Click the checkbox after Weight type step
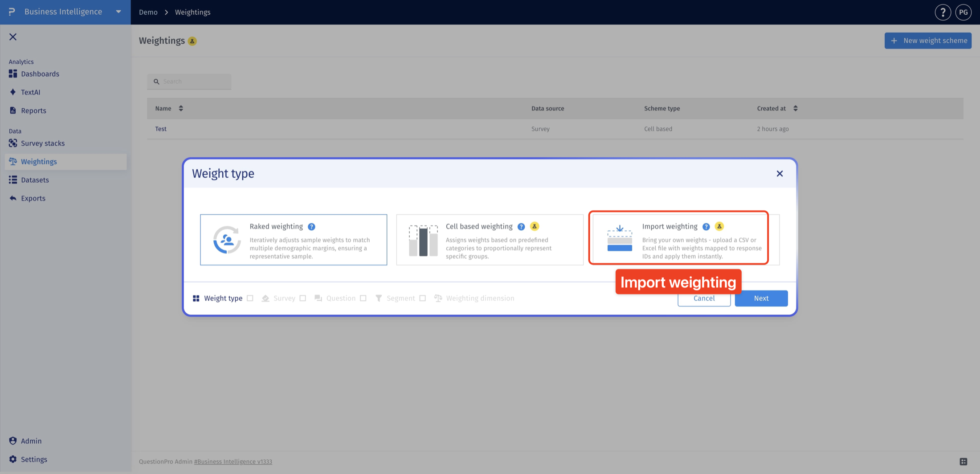 250,298
